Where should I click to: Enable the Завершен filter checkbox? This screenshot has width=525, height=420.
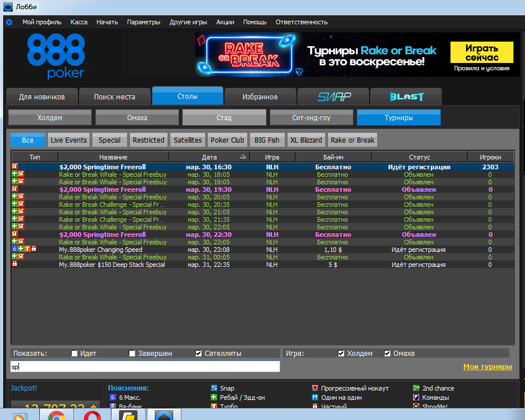[x=132, y=354]
